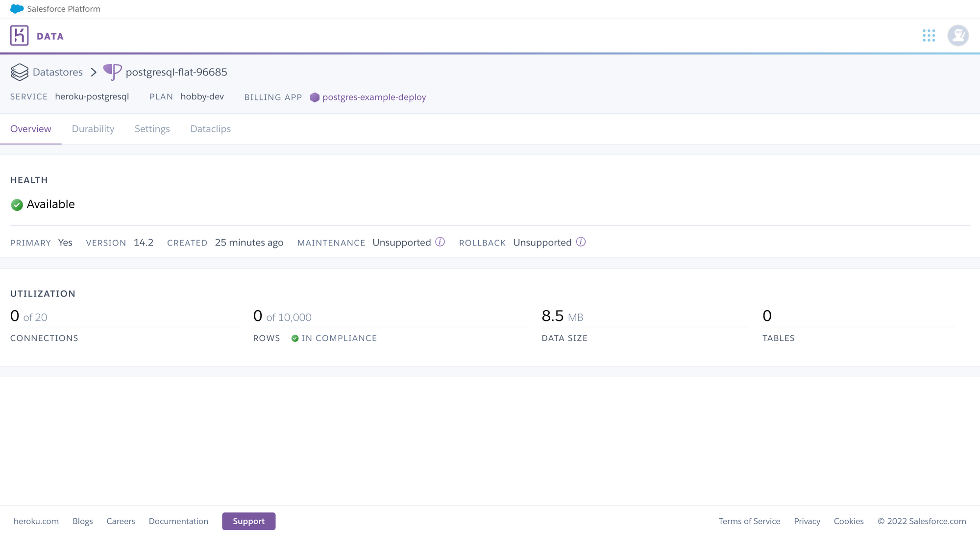Click the CONNECTIONS label
The height and width of the screenshot is (535, 980).
pos(44,338)
